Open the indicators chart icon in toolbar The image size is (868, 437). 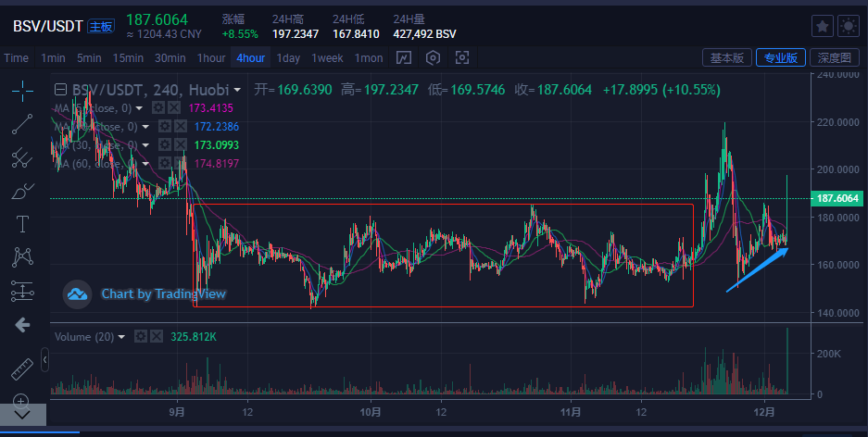point(404,57)
